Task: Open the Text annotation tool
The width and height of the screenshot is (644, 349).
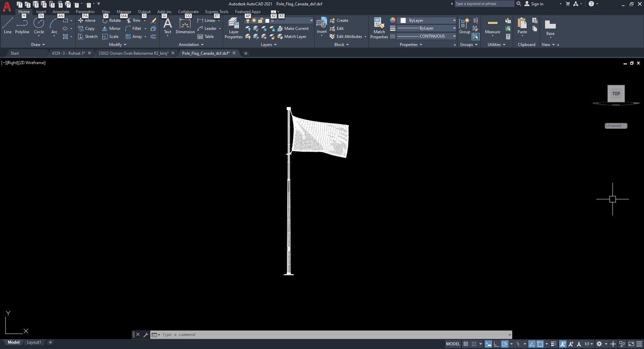Action: [x=167, y=26]
